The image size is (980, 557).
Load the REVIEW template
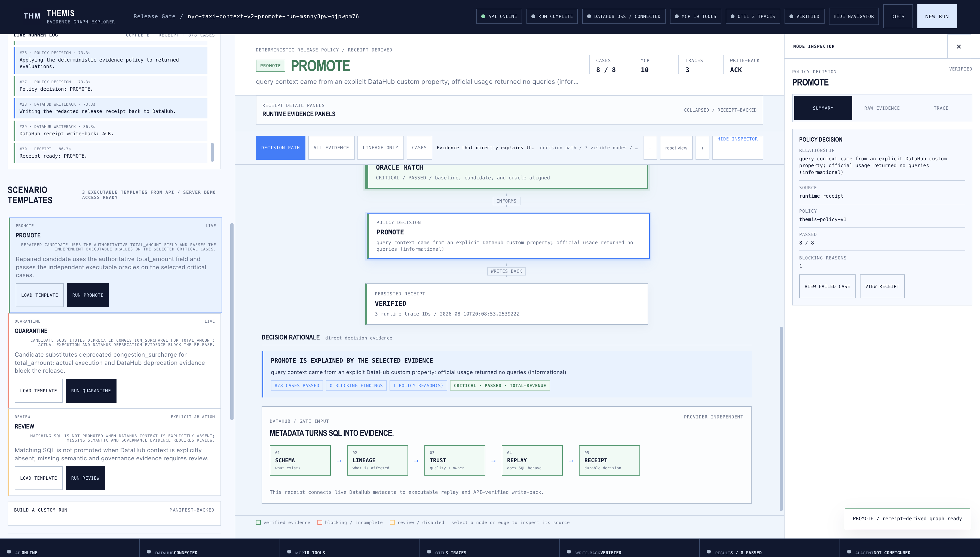(38, 478)
